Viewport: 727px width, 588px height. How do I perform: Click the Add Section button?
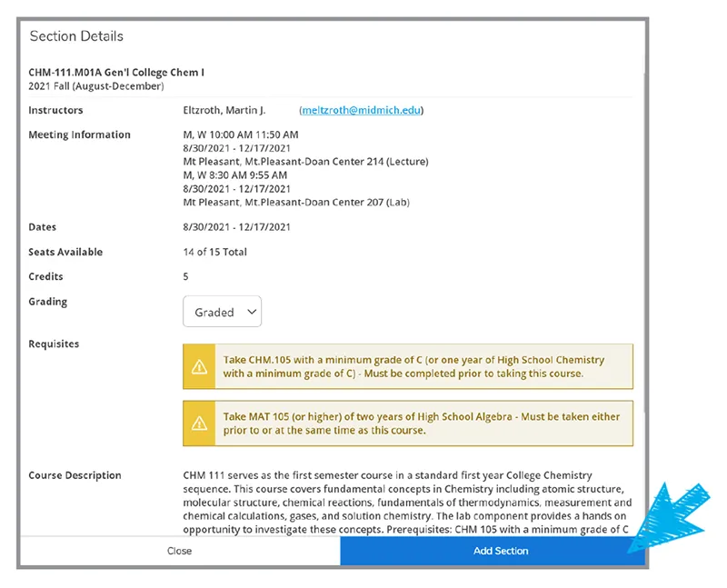pyautogui.click(x=502, y=552)
